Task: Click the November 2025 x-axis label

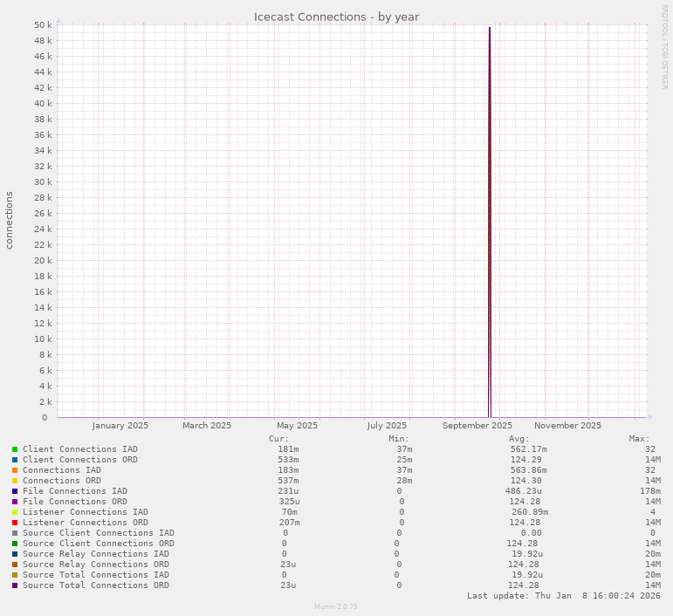Action: click(567, 426)
